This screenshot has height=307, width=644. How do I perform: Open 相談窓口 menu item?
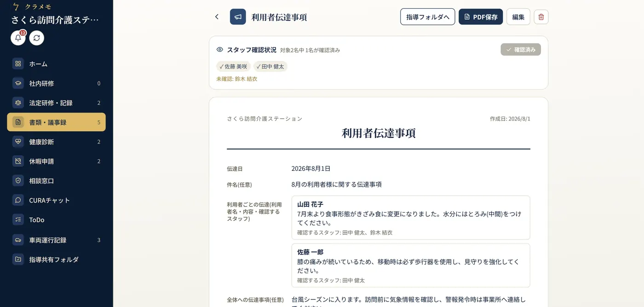pyautogui.click(x=56, y=181)
